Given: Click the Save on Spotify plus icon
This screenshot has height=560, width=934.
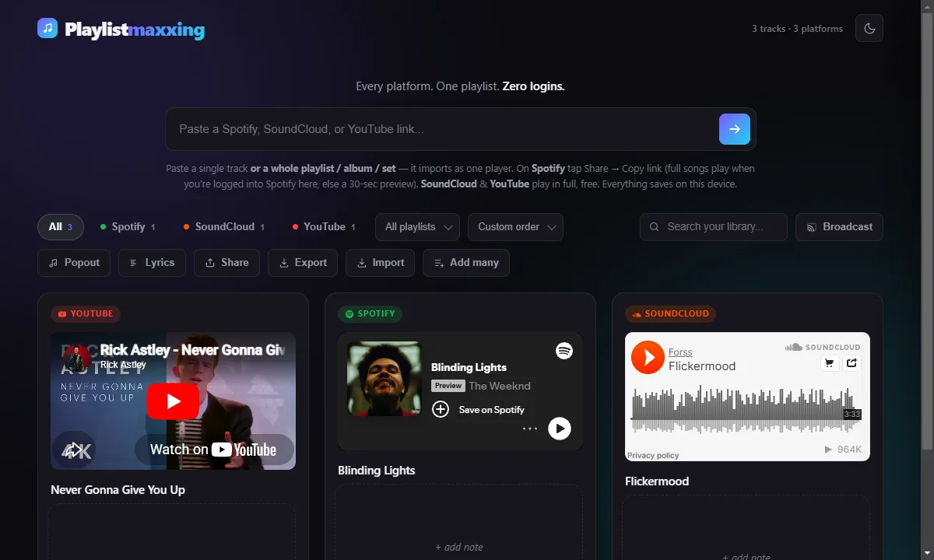Looking at the screenshot, I should tap(441, 409).
